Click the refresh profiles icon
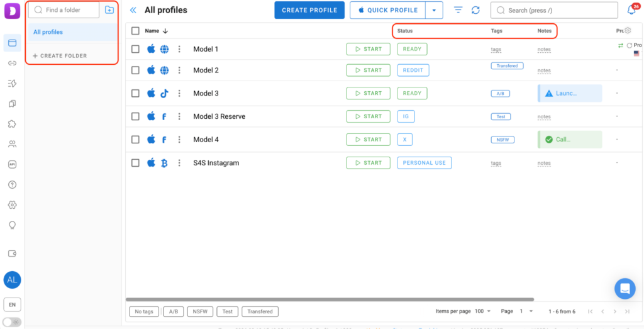 click(475, 10)
